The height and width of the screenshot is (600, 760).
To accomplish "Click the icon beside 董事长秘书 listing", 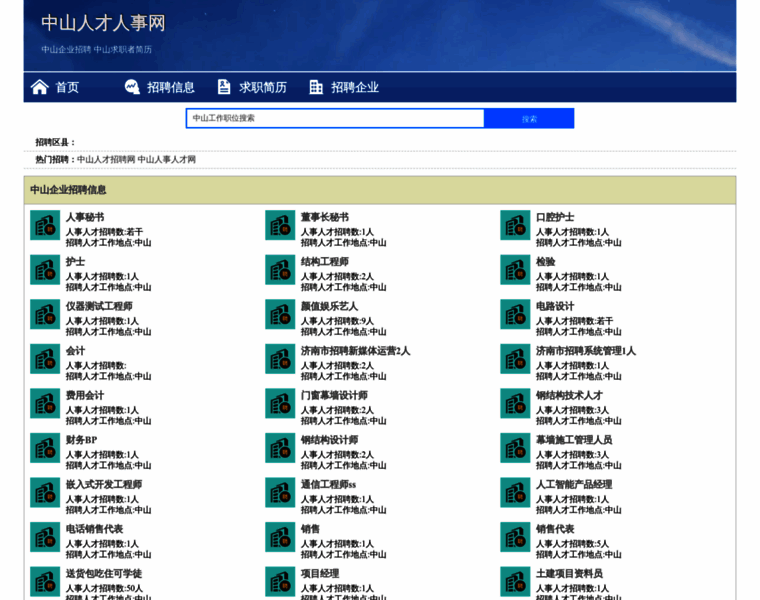I will click(x=280, y=225).
